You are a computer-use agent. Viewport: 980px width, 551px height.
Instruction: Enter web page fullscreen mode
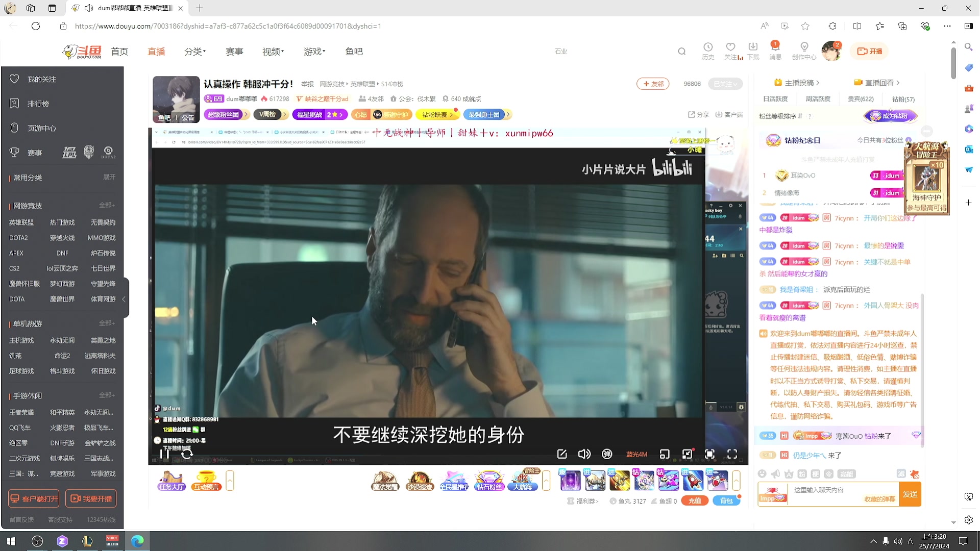point(709,454)
